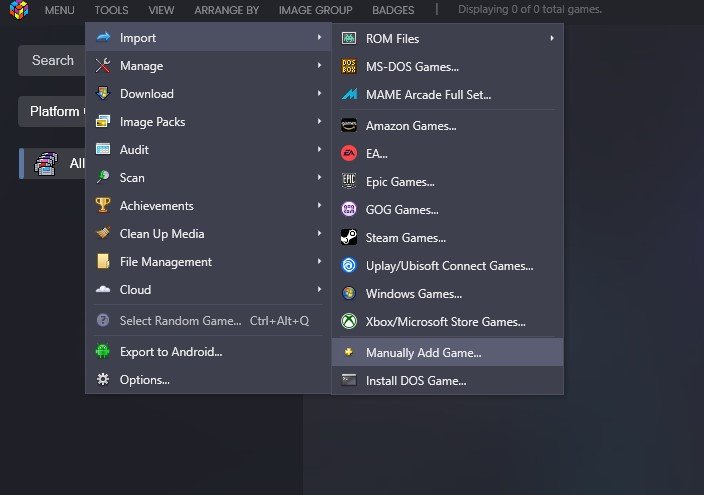Choose Manually Add Game
Image resolution: width=704 pixels, height=495 pixels.
pos(423,353)
